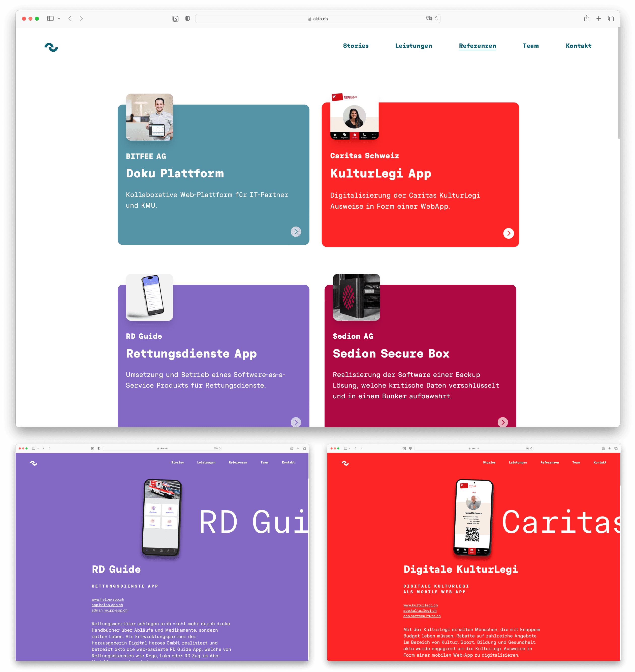Click the forward arrow on Rettungsdienste App card

coord(297,423)
